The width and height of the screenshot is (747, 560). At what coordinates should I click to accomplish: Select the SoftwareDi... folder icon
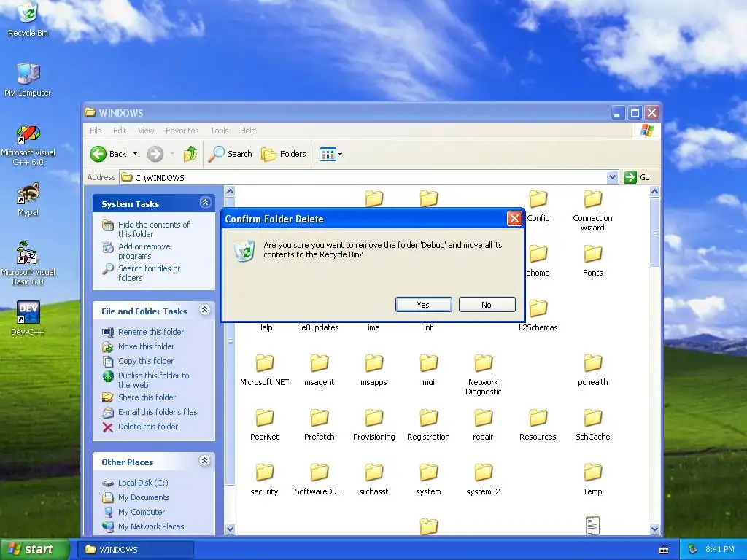pyautogui.click(x=320, y=472)
